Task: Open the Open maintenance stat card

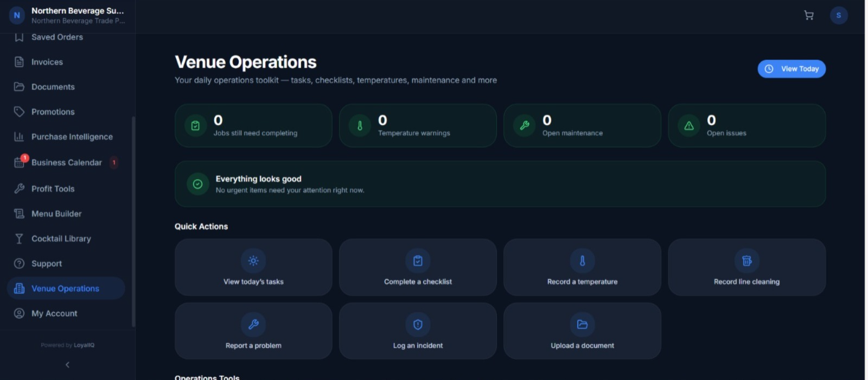Action: (x=582, y=125)
